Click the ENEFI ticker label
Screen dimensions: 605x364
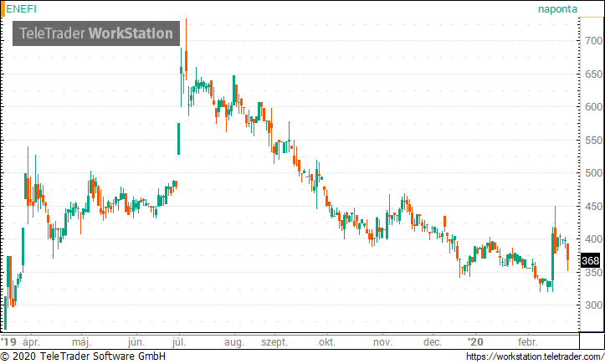click(x=21, y=8)
